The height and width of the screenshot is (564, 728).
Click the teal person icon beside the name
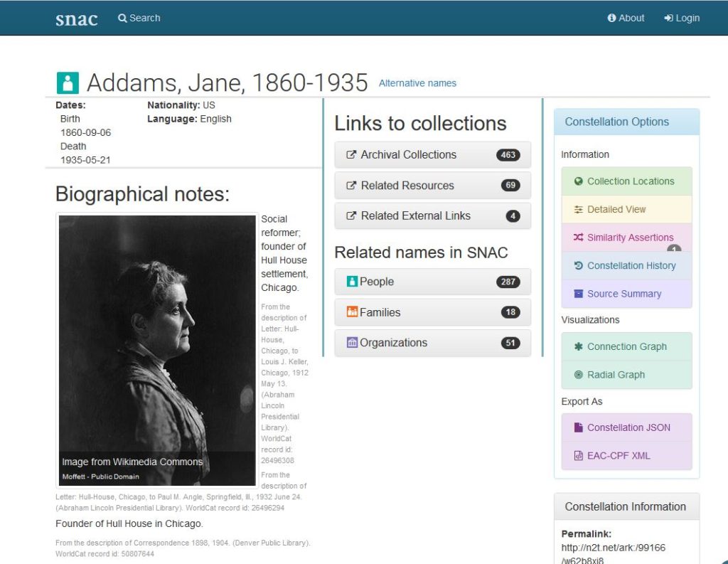tap(68, 83)
